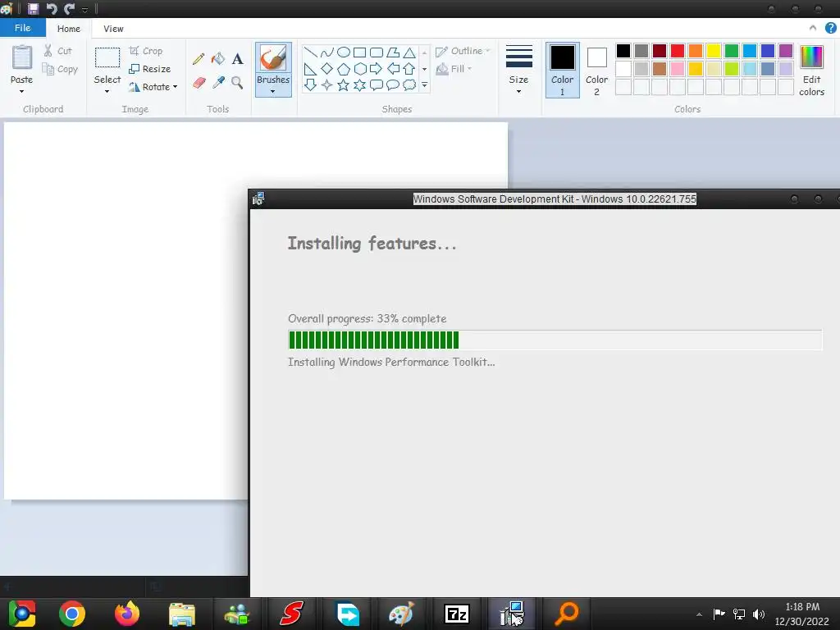Click the rectangular Select tool icon
The width and height of the screenshot is (840, 630).
107,57
